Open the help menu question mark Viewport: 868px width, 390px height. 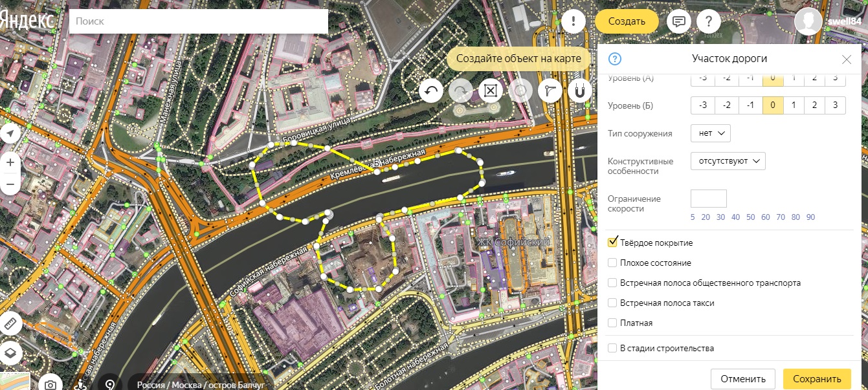click(710, 21)
